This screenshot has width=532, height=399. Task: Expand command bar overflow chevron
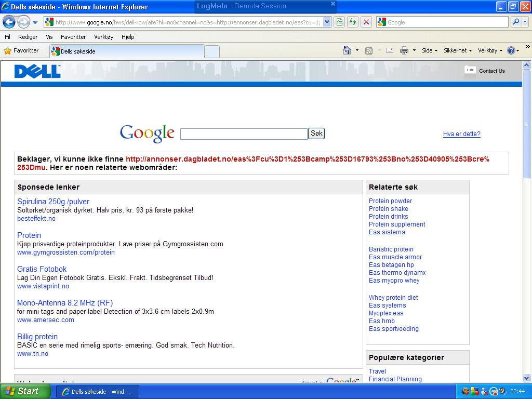tap(528, 46)
